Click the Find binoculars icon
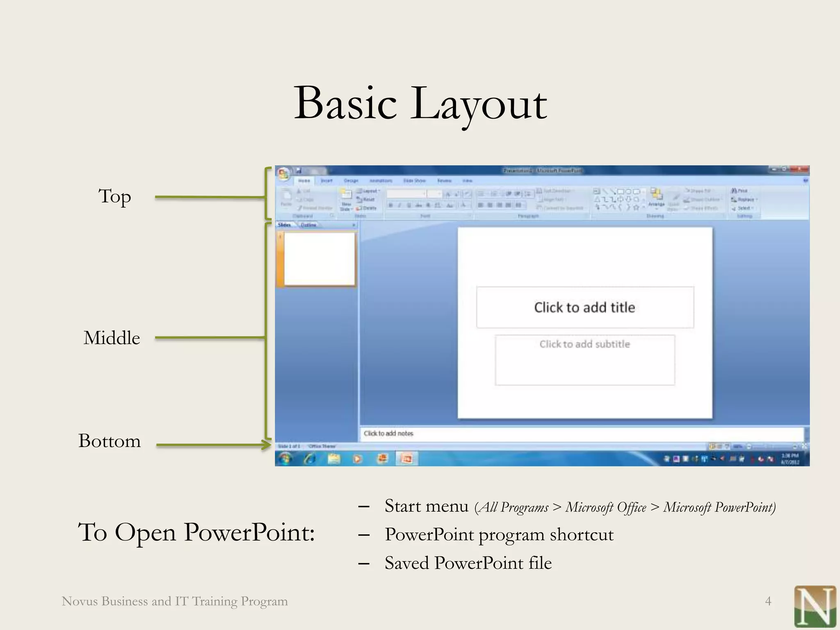The width and height of the screenshot is (840, 630). point(734,191)
